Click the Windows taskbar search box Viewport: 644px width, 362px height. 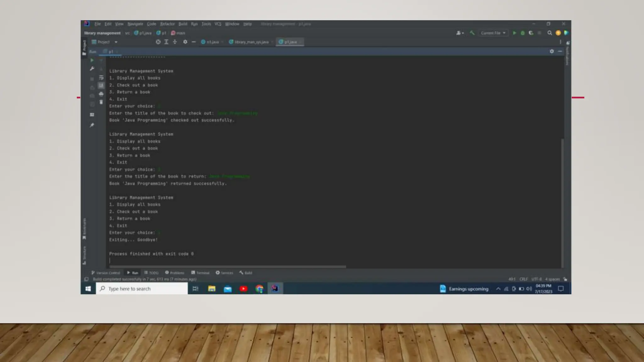click(x=142, y=289)
